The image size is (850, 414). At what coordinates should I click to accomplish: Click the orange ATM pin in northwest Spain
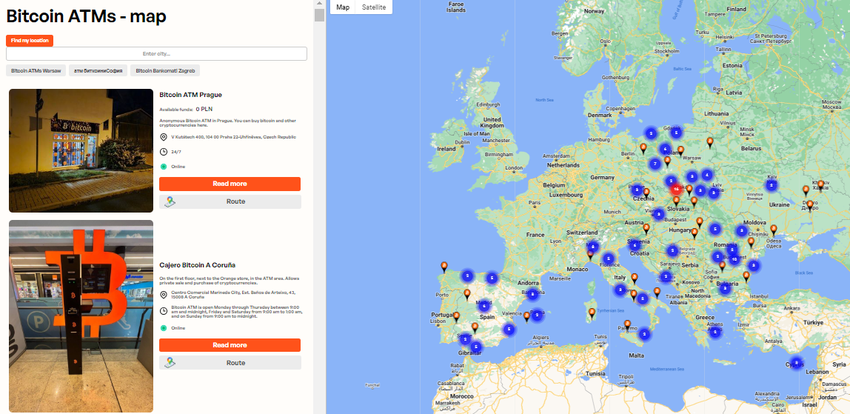pos(443,266)
